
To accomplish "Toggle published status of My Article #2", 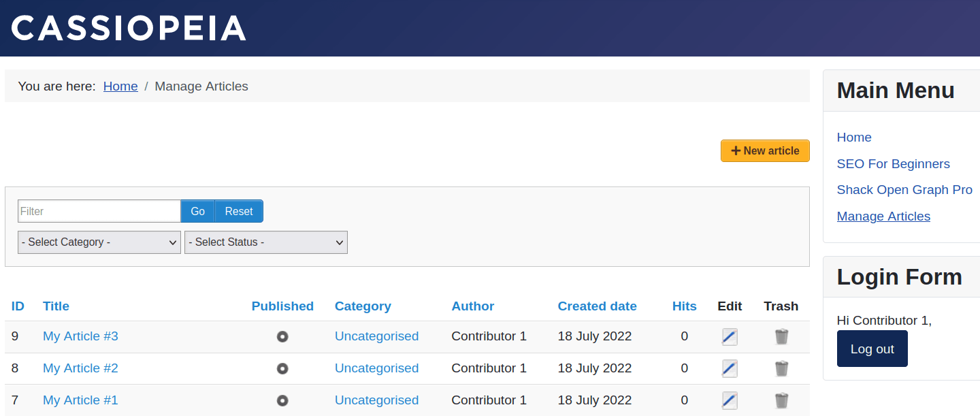I will (282, 368).
